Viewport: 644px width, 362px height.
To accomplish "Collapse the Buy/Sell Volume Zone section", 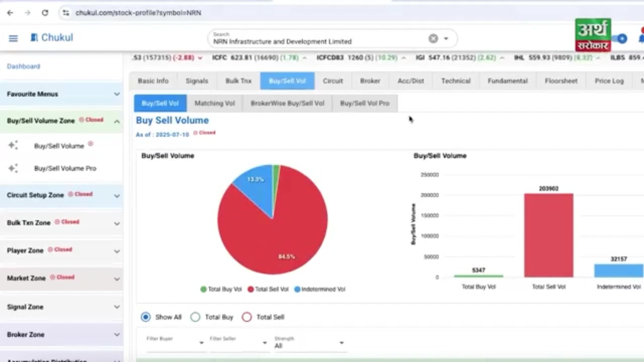I will 61,121.
